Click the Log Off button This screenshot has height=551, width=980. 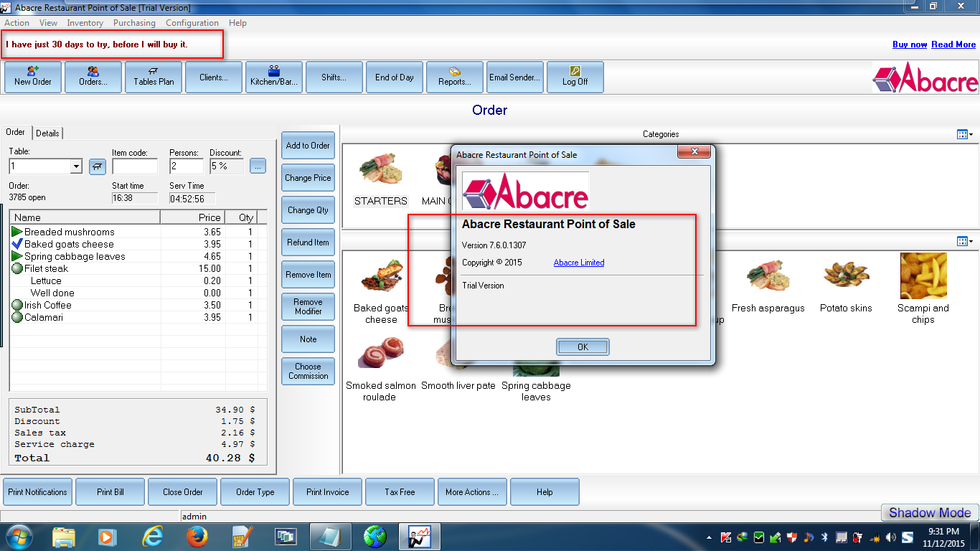[575, 77]
